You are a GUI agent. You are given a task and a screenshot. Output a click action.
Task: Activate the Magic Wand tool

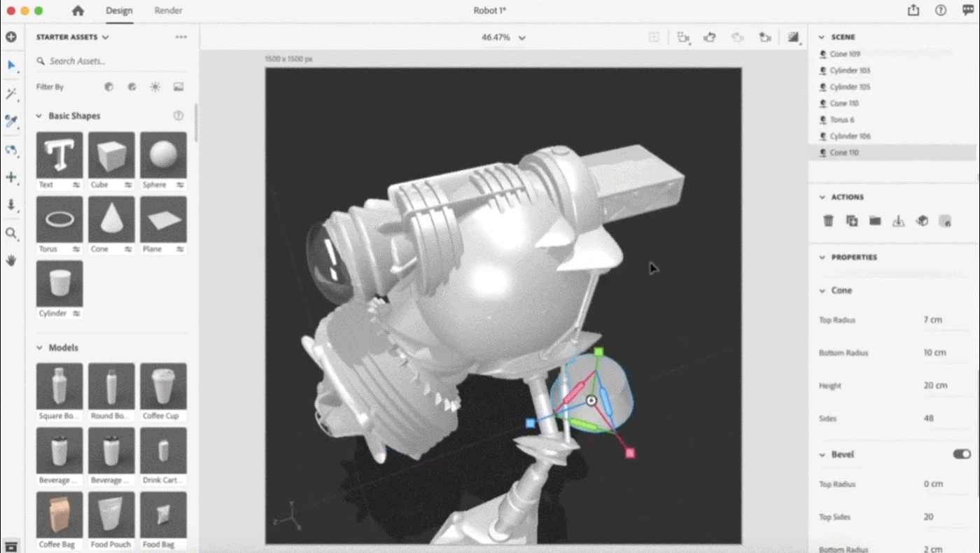coord(11,94)
